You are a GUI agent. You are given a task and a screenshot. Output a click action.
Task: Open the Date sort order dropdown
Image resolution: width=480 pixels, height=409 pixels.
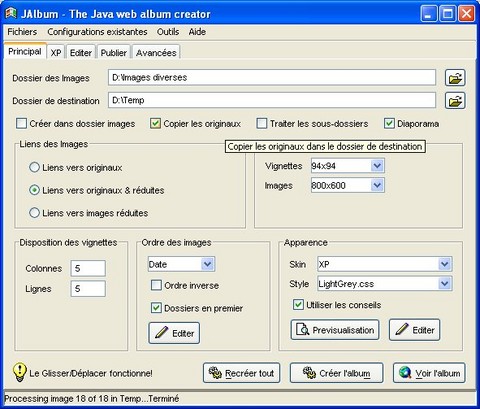207,264
